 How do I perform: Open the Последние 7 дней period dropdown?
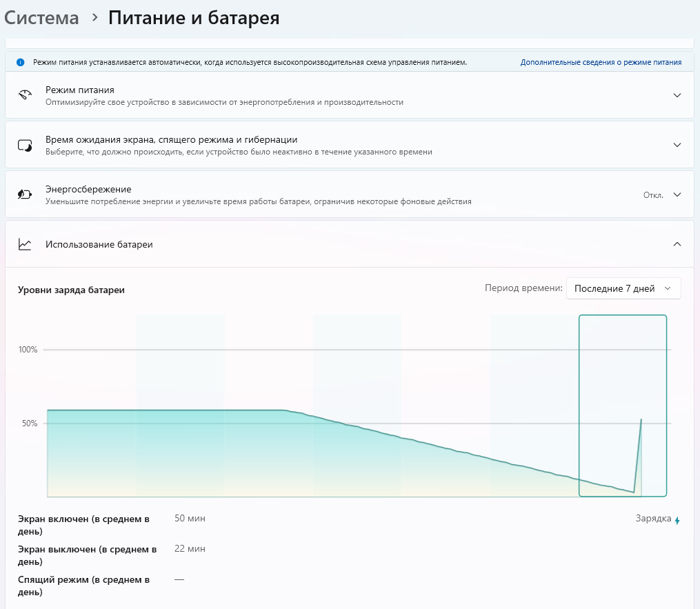pyautogui.click(x=623, y=288)
